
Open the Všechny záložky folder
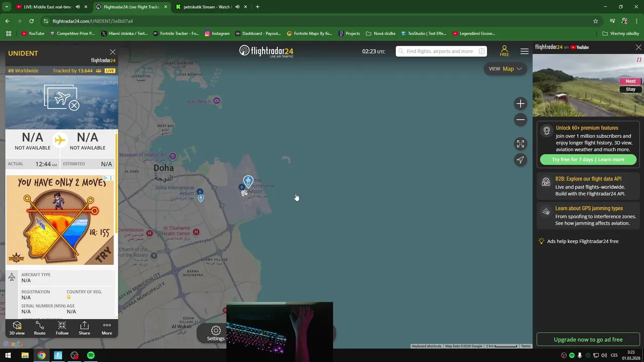[620, 34]
